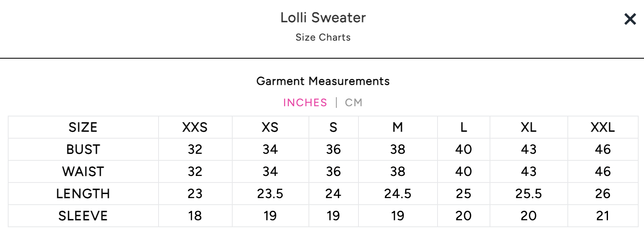
Task: Click the XXS sleeve value 18
Action: point(195,216)
